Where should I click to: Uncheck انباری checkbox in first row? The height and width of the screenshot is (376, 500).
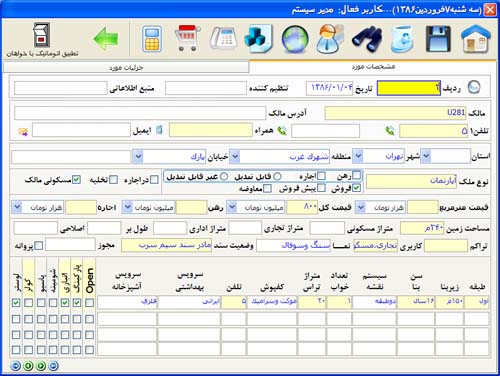65,303
